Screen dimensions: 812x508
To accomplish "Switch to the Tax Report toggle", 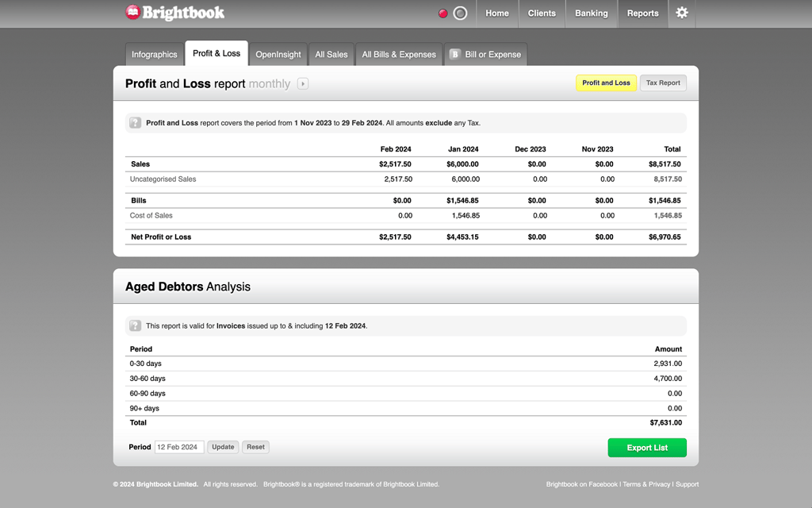I will coord(663,83).
